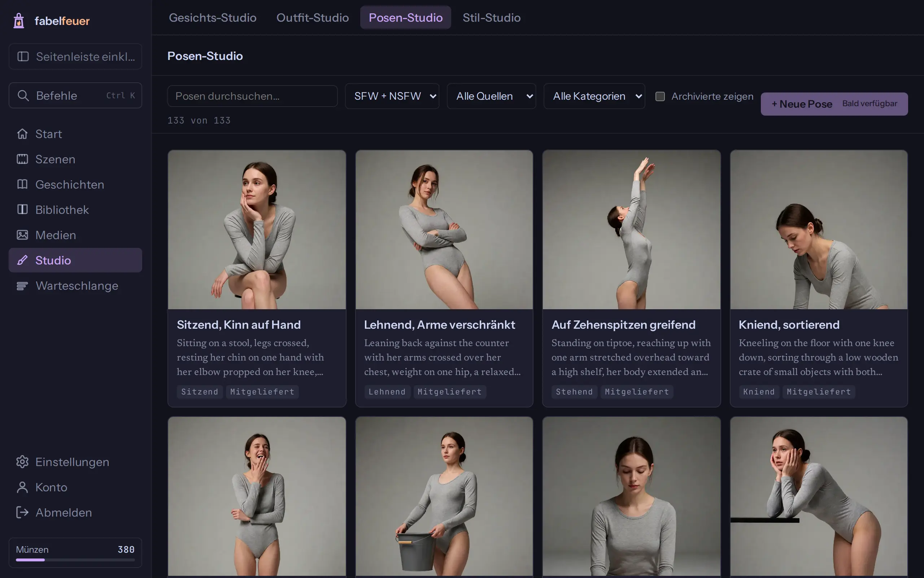Click the Warteschlange queue icon
Viewport: 924px width, 578px height.
click(x=22, y=285)
